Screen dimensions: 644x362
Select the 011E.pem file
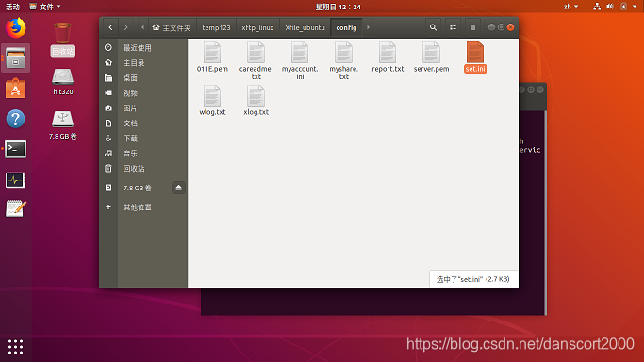(x=212, y=58)
